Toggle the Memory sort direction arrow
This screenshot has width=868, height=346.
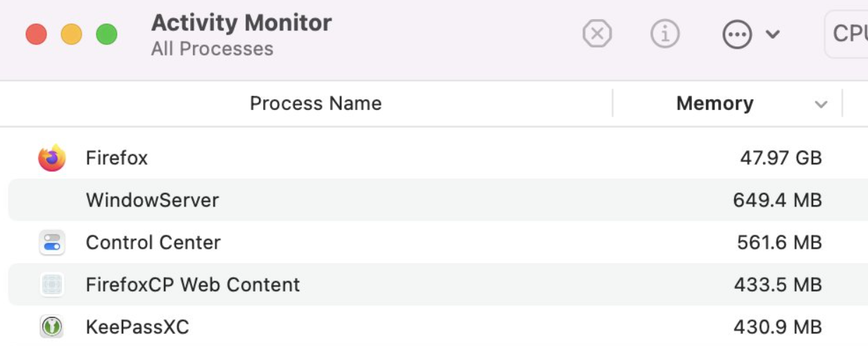(821, 105)
